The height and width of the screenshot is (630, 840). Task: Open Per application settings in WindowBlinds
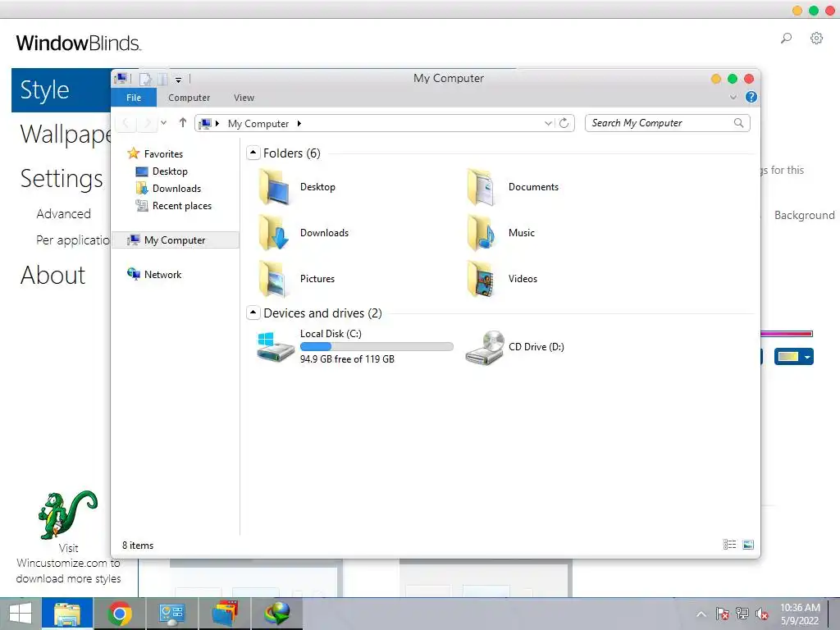pyautogui.click(x=73, y=240)
